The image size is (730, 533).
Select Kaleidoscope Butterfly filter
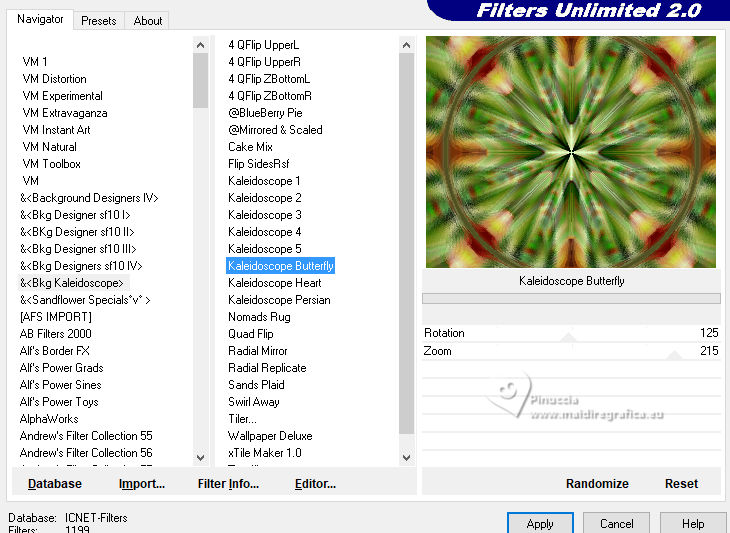pos(281,266)
